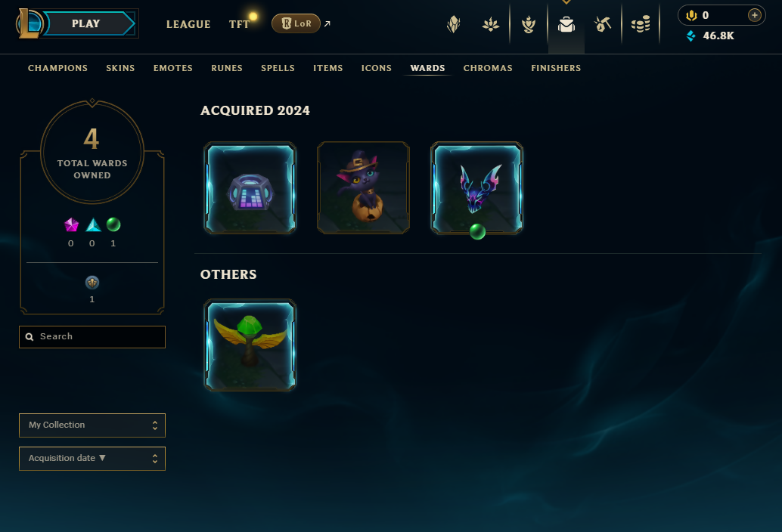This screenshot has width=782, height=532.
Task: Click the League of Legends logo emblem
Action: (x=29, y=23)
